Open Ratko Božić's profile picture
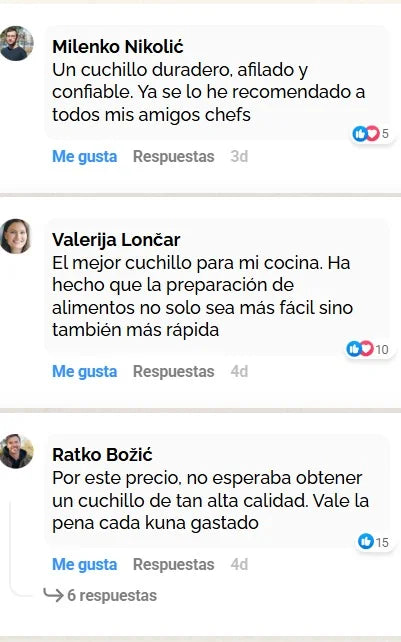Viewport: 401px width, 642px height. tap(16, 451)
